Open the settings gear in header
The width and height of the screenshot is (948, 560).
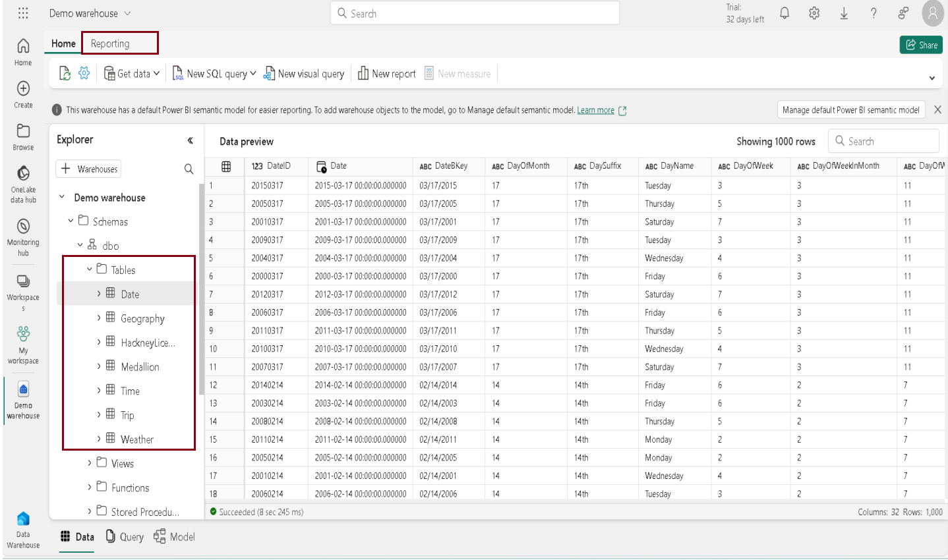pos(814,13)
